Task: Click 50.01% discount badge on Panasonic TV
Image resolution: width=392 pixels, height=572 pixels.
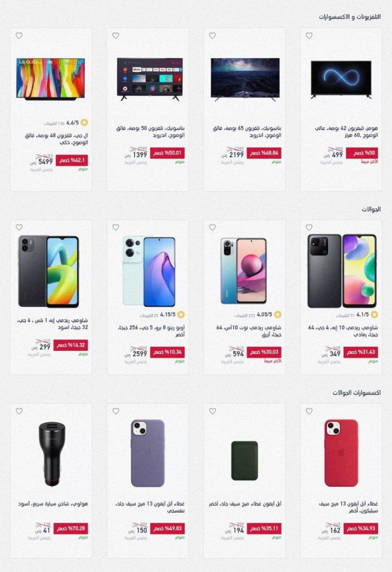Action: coord(167,153)
